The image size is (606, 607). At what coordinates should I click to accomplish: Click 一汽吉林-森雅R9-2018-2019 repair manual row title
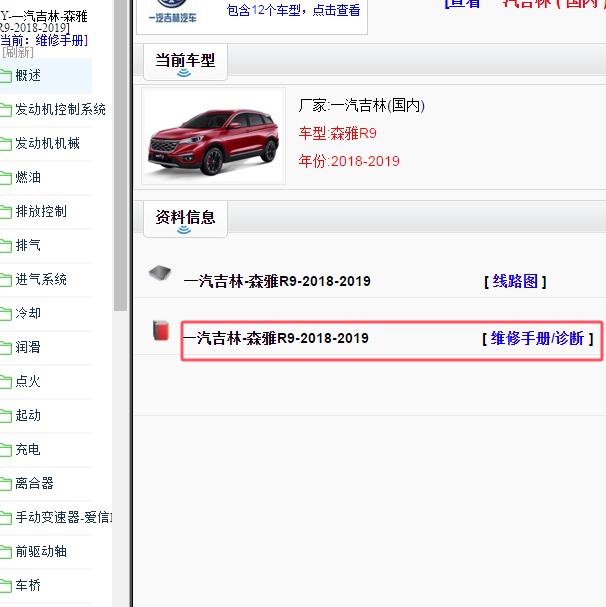[276, 339]
